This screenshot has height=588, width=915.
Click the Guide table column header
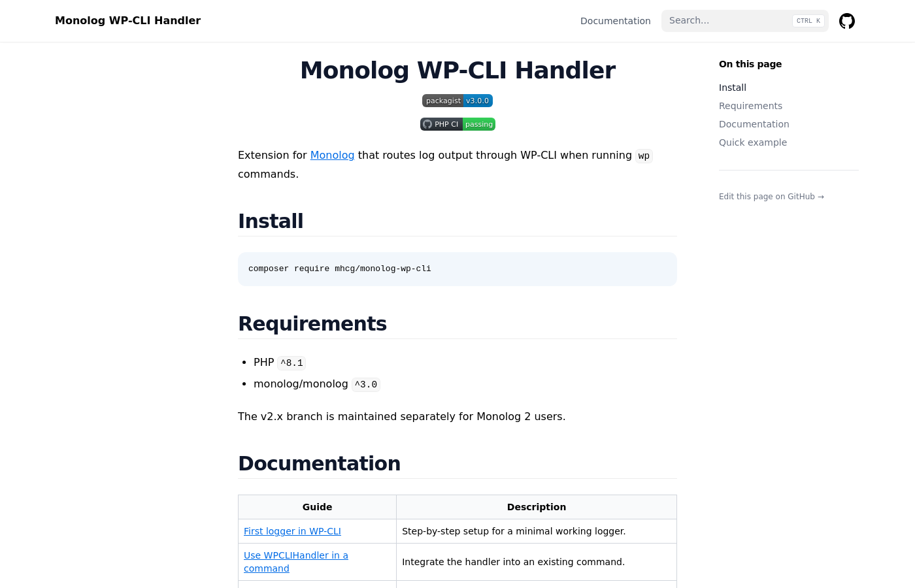coord(317,507)
